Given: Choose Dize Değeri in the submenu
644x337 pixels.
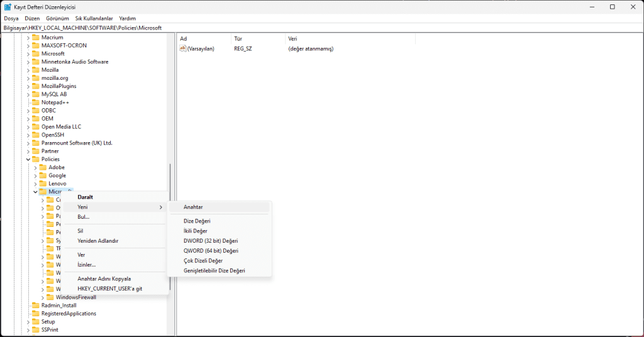Looking at the screenshot, I should point(219,221).
